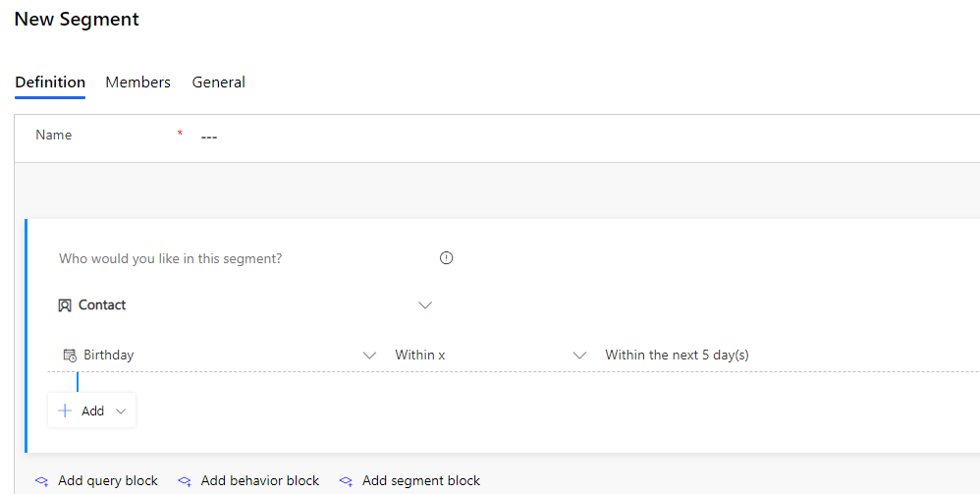Click the Add segment block icon
This screenshot has height=494, width=980.
click(346, 481)
